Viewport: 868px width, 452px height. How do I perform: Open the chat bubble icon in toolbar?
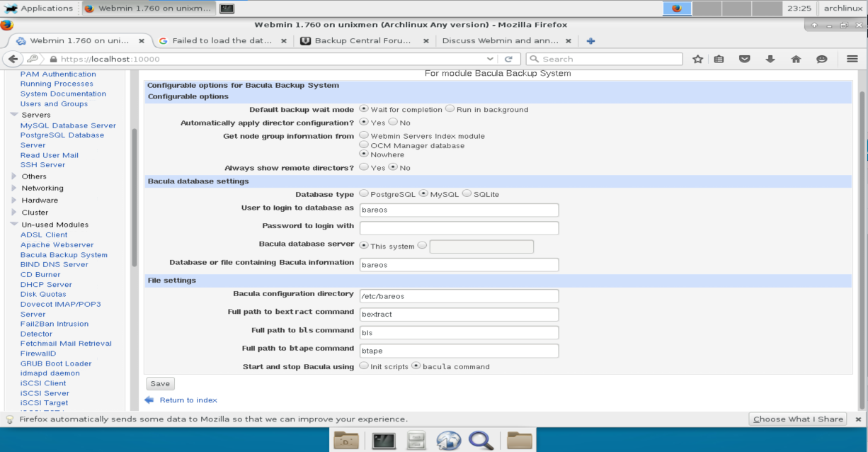point(821,59)
